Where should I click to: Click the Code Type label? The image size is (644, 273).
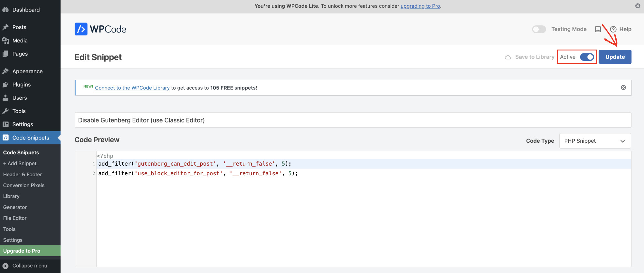(540, 141)
